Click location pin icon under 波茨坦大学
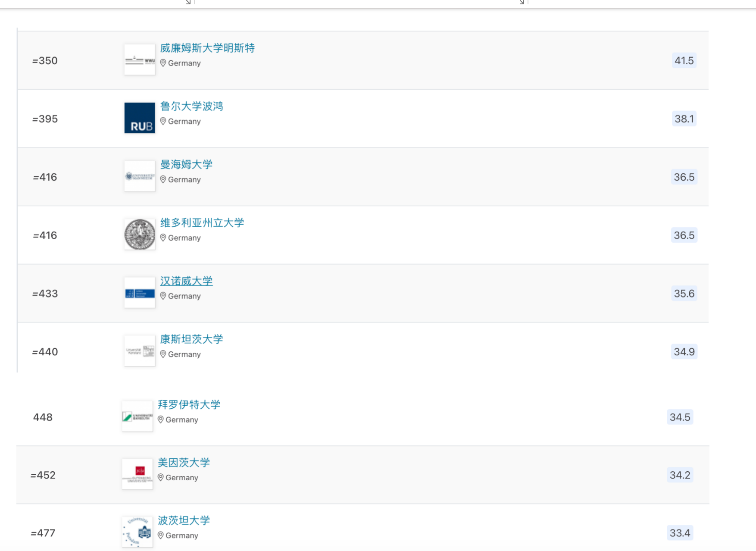 (x=160, y=535)
